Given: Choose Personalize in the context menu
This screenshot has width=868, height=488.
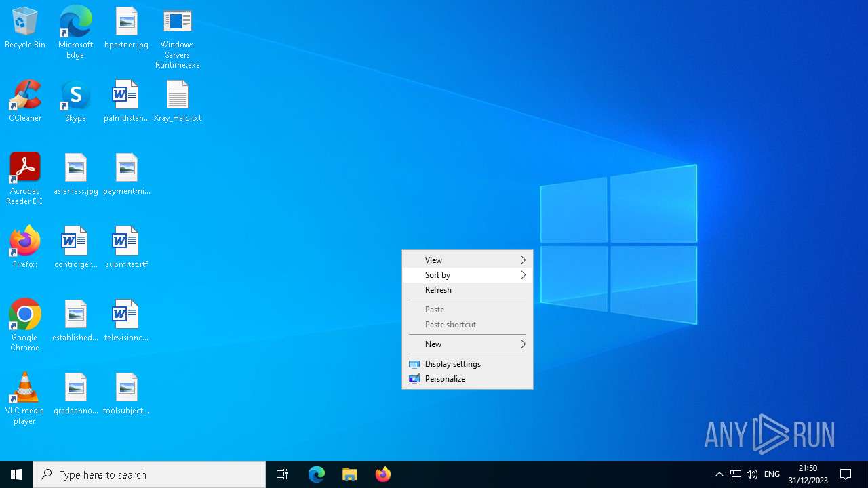Looking at the screenshot, I should click(x=467, y=379).
